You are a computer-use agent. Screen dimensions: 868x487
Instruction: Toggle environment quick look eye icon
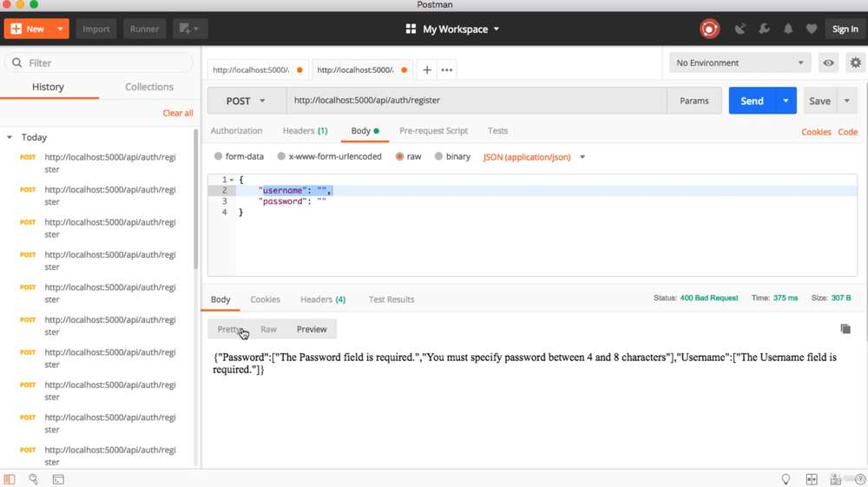click(x=829, y=63)
